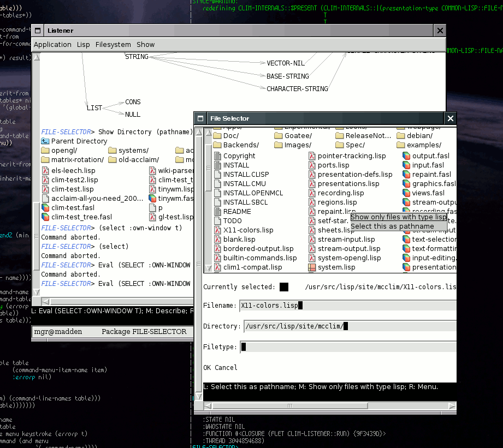The width and height of the screenshot is (503, 448).
Task: Click the Parent Directory icon in Listener
Action: 45,141
